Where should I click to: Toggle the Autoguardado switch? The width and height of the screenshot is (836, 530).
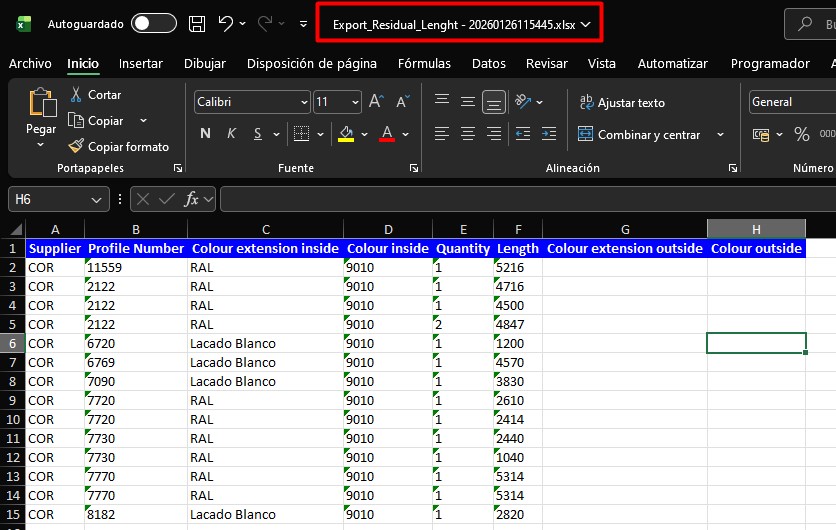coord(154,23)
